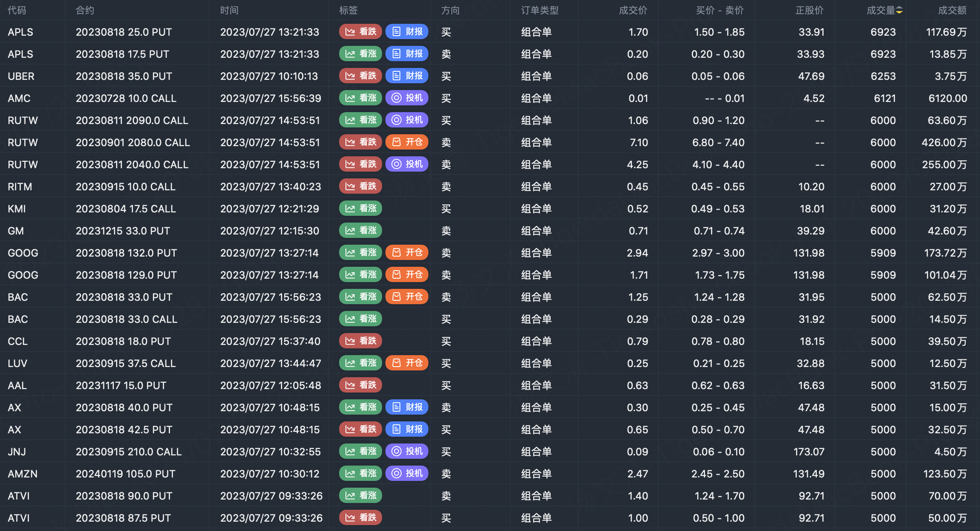Click the 看涨 tag in KMI row

360,209
